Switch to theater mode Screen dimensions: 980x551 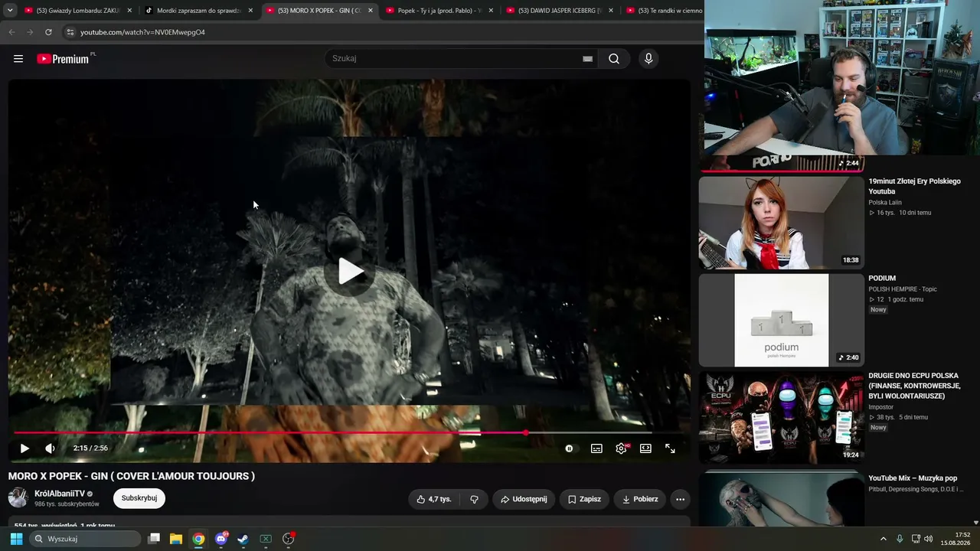pyautogui.click(x=645, y=448)
